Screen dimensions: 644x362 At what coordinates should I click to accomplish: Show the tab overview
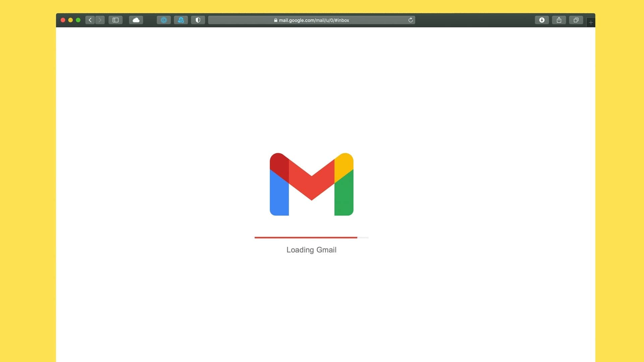point(576,20)
